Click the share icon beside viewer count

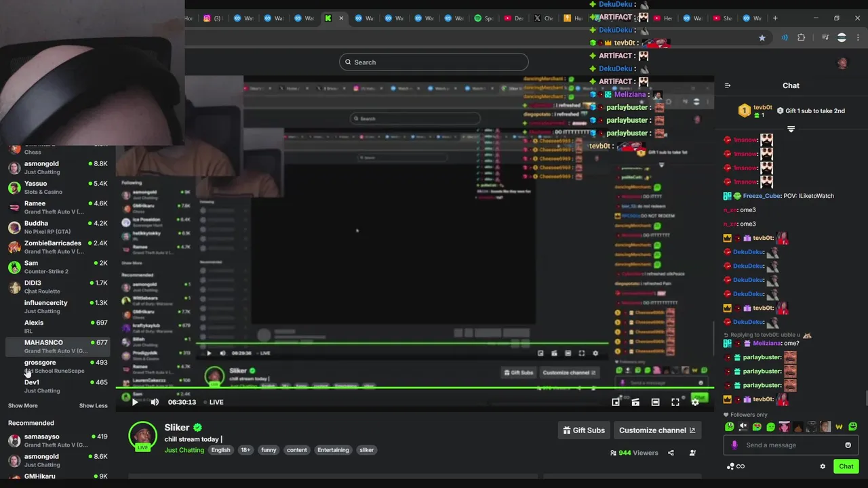coord(671,453)
